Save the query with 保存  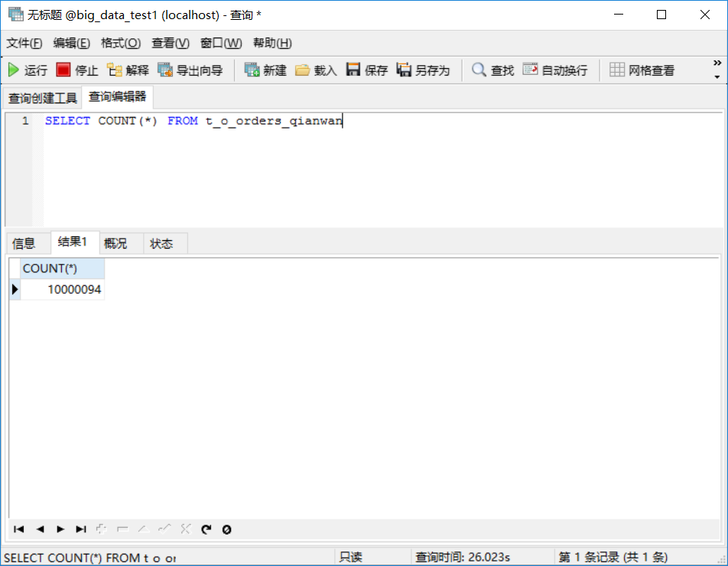[x=366, y=69]
